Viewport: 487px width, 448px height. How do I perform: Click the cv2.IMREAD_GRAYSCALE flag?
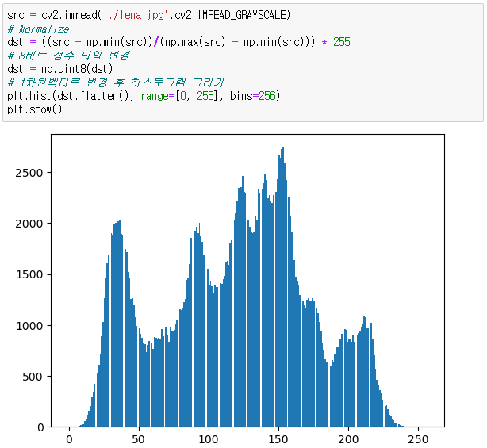(x=232, y=15)
